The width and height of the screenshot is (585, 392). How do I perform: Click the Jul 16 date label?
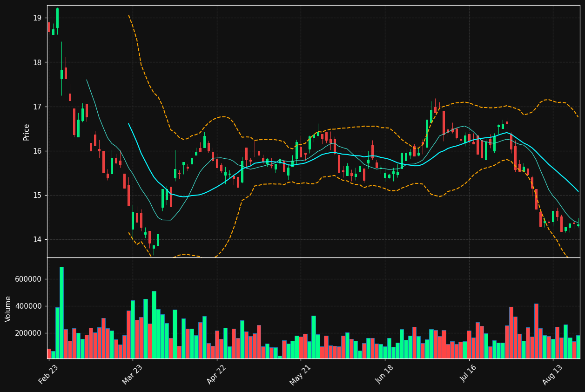pyautogui.click(x=469, y=374)
